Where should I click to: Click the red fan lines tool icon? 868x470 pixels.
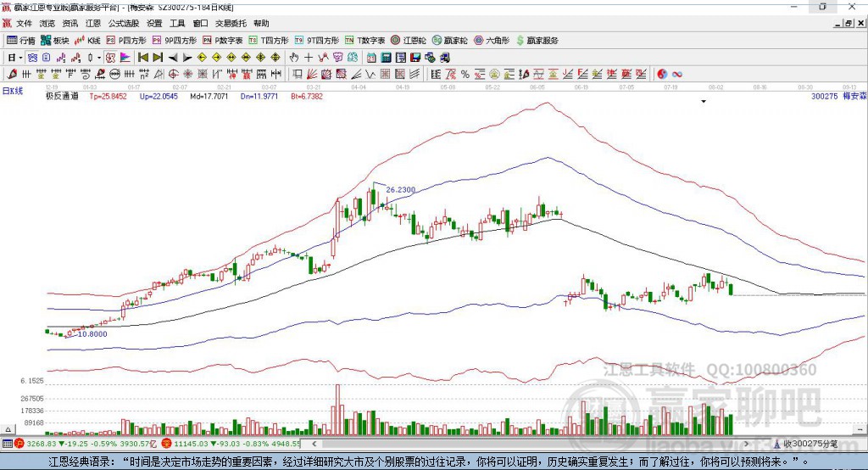click(x=311, y=74)
